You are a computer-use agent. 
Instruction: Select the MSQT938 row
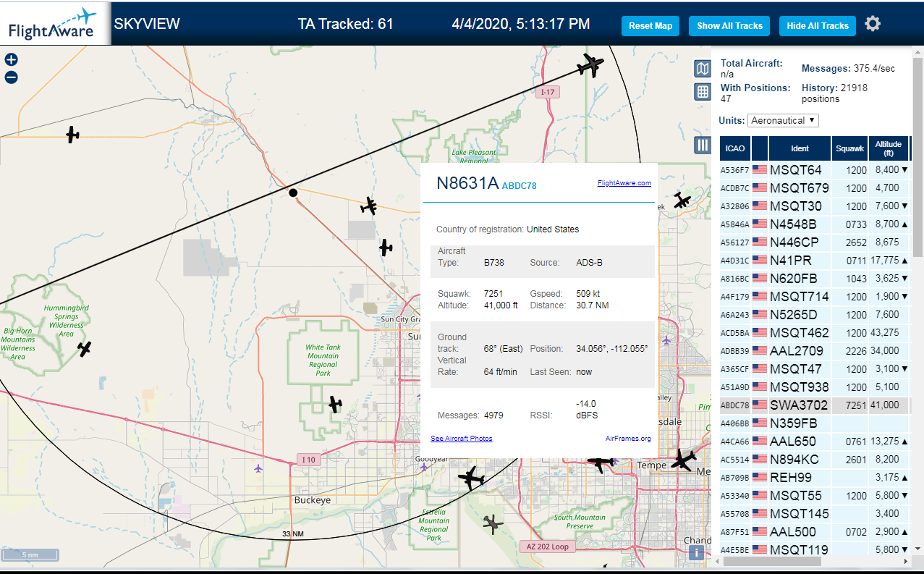814,387
